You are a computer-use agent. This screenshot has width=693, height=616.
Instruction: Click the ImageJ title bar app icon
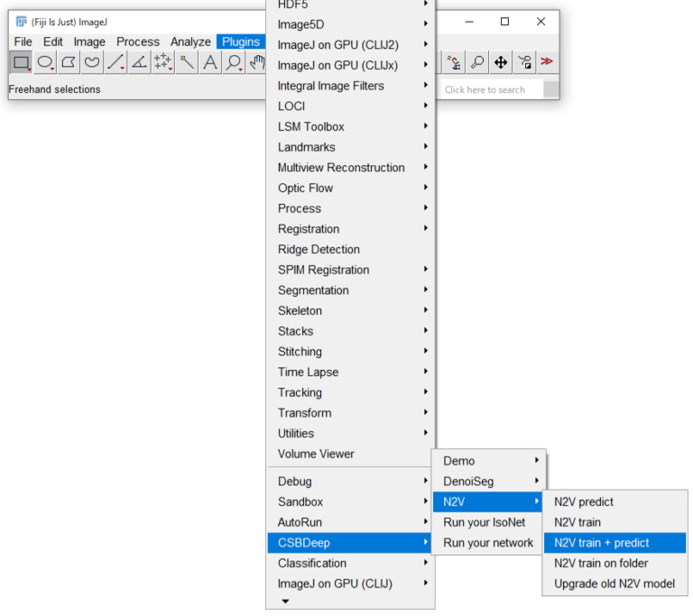[22, 22]
